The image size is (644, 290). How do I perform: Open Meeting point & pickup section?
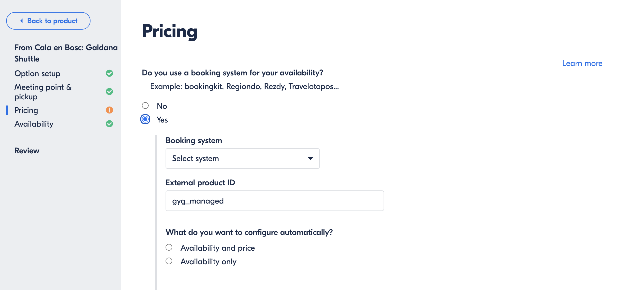coord(43,92)
